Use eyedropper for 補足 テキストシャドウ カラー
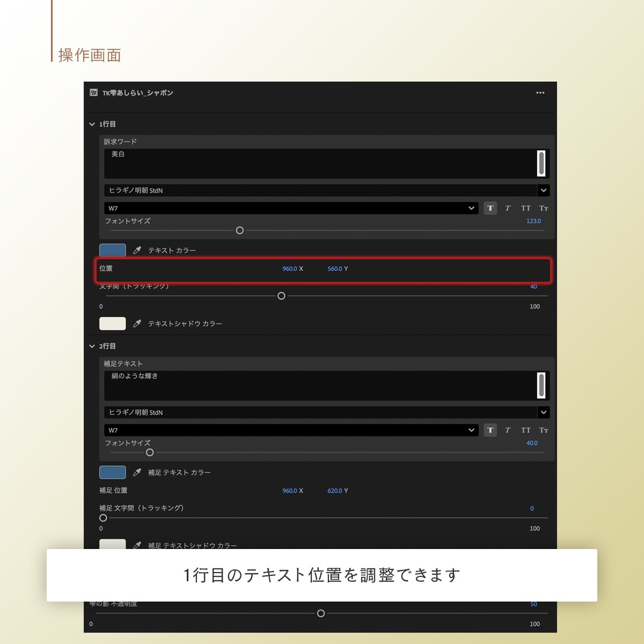644x644 pixels. pyautogui.click(x=137, y=545)
